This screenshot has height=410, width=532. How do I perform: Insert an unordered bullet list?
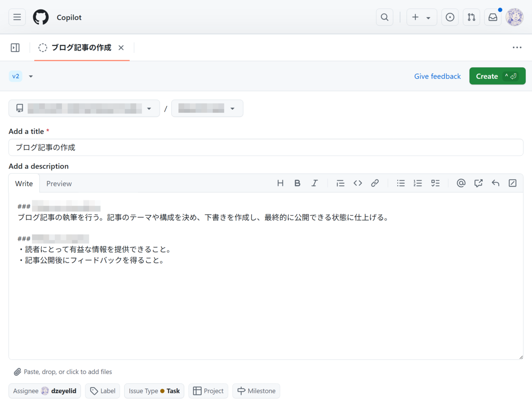click(x=401, y=183)
